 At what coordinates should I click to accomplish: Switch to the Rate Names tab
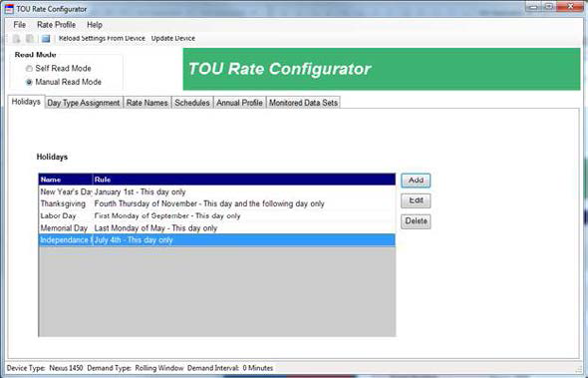tap(147, 103)
